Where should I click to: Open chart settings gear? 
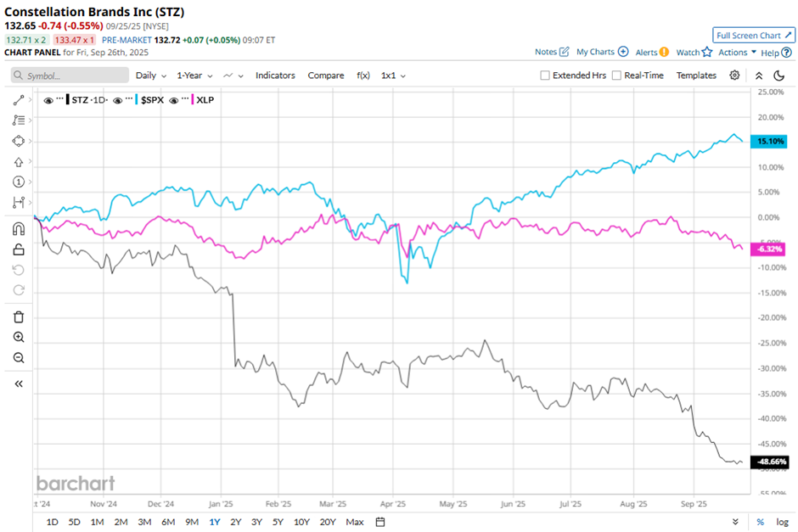734,76
